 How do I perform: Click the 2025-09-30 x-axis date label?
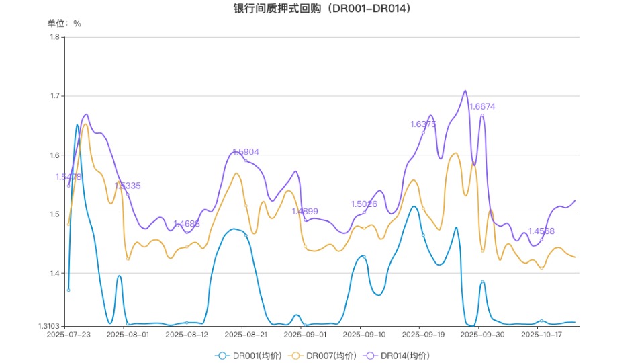(x=479, y=334)
